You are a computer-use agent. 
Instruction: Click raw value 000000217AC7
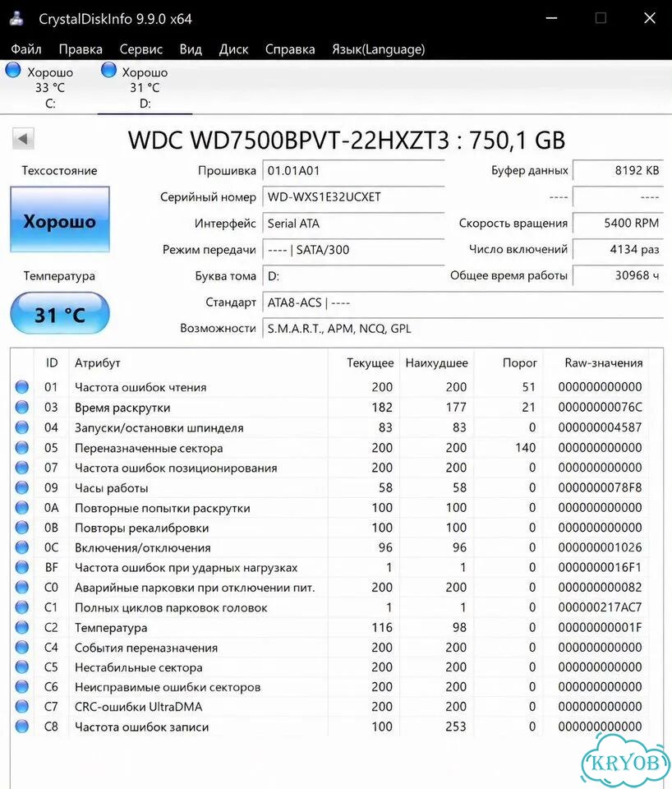[x=600, y=607]
